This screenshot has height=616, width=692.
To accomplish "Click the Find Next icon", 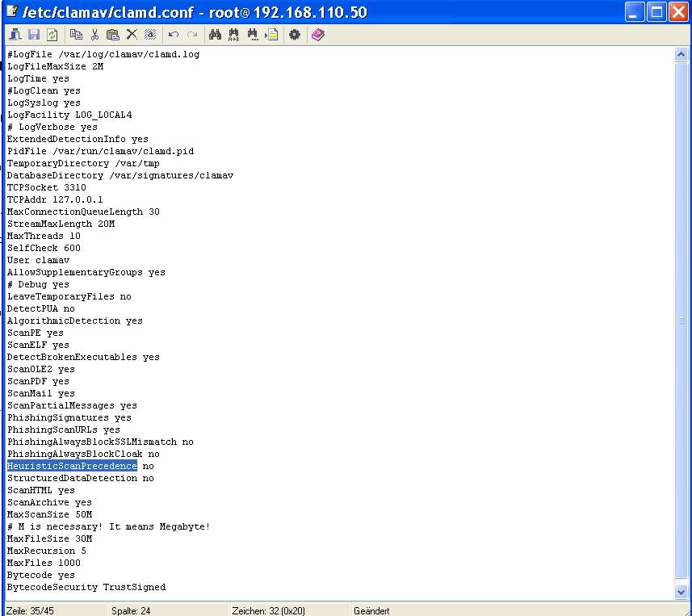I will coord(253,35).
